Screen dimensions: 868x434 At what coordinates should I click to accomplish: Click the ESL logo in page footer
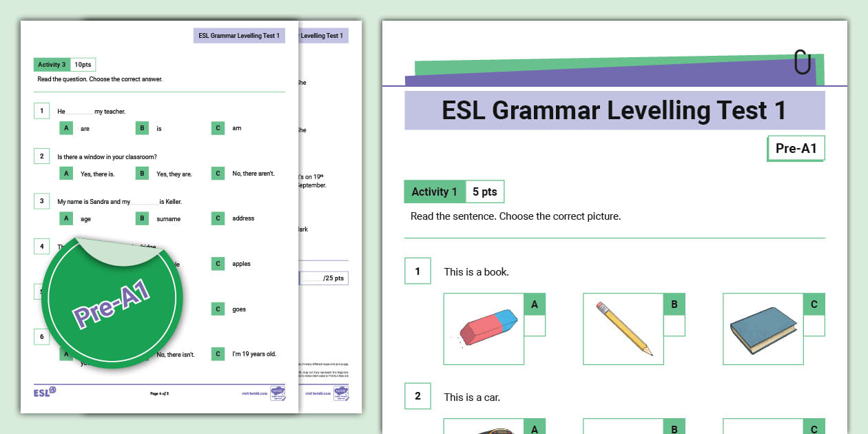click(45, 392)
